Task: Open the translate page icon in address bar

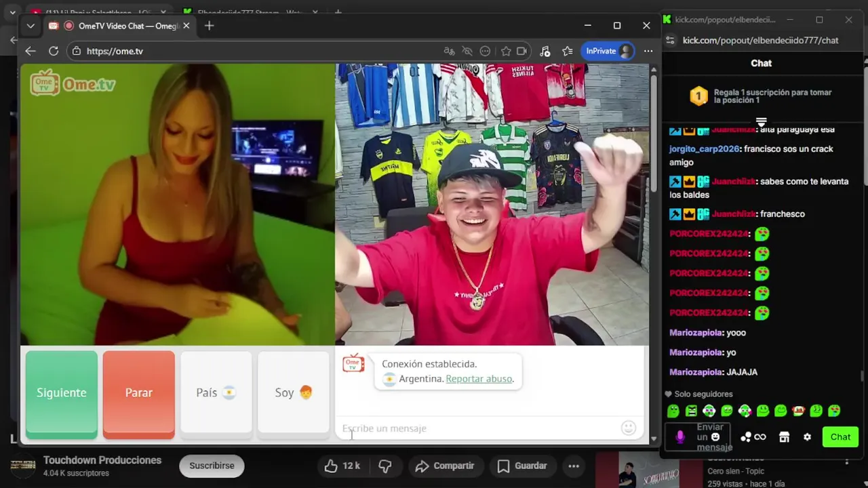Action: click(x=449, y=51)
